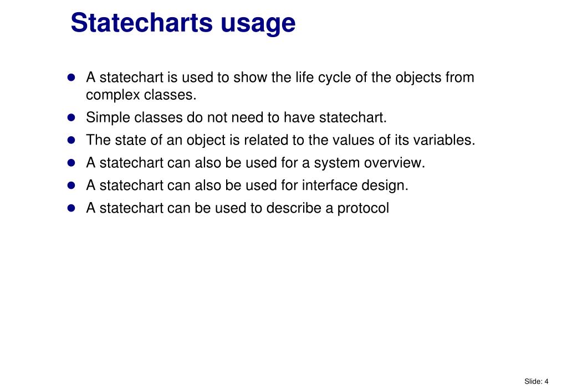Click the word 'protocol' in the last bullet
Image resolution: width=567 pixels, height=392 pixels.
click(x=363, y=209)
